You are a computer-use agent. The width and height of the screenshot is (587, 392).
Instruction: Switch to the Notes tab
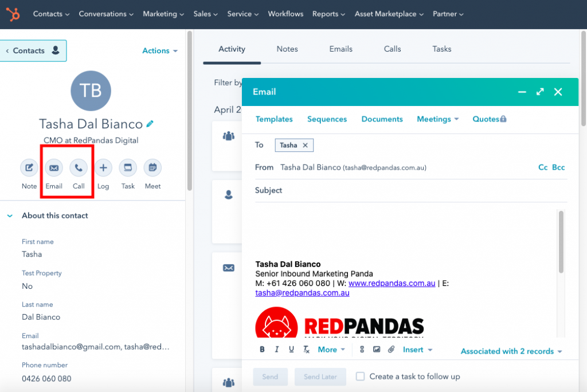(x=287, y=49)
